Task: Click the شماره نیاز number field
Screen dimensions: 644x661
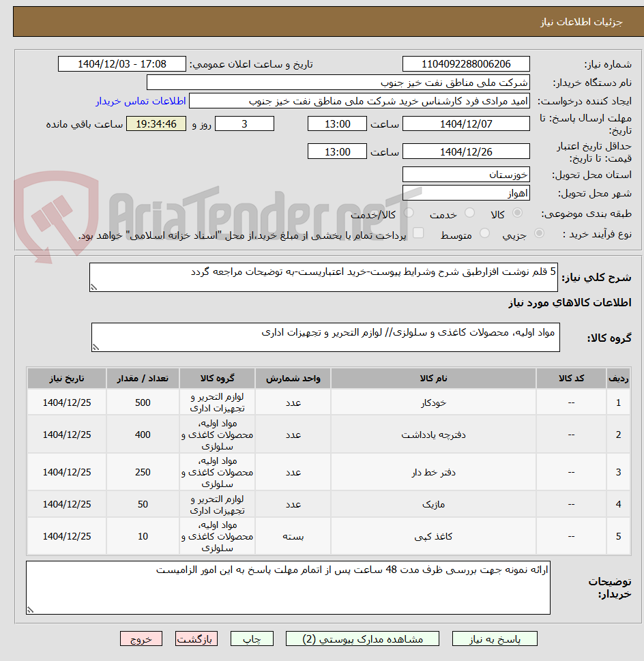Action: (x=466, y=64)
